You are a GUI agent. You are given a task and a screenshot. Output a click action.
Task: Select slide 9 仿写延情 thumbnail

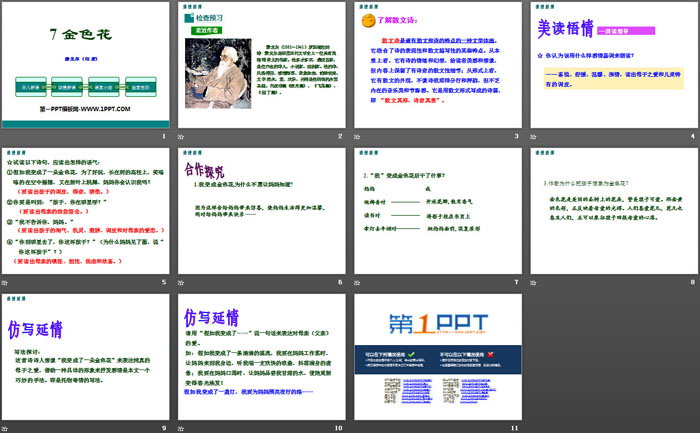86,353
